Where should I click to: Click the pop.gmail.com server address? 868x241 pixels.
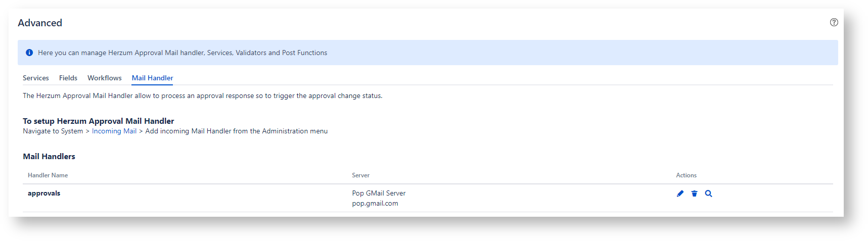click(375, 203)
